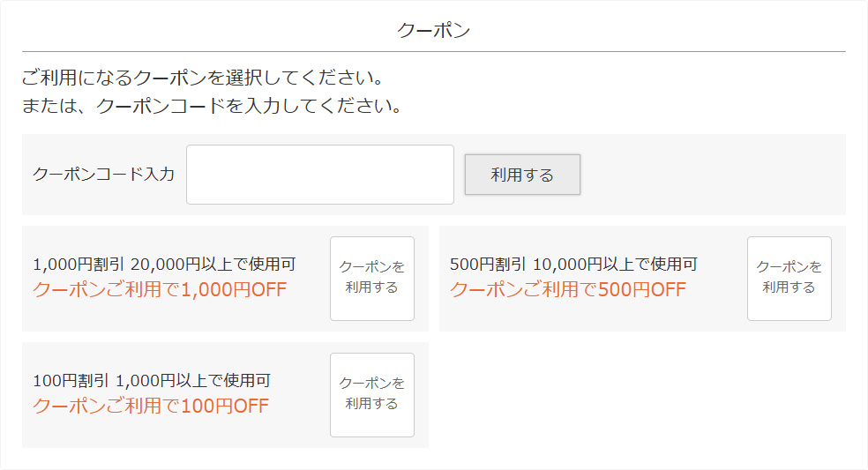Click the または、クーポンコードを入力してください text line

(x=212, y=107)
